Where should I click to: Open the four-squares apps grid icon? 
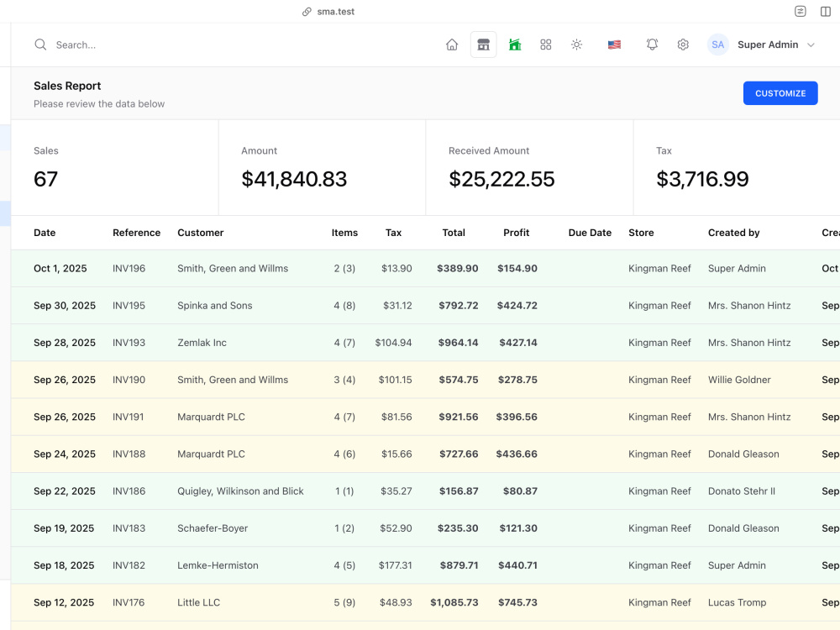(545, 45)
